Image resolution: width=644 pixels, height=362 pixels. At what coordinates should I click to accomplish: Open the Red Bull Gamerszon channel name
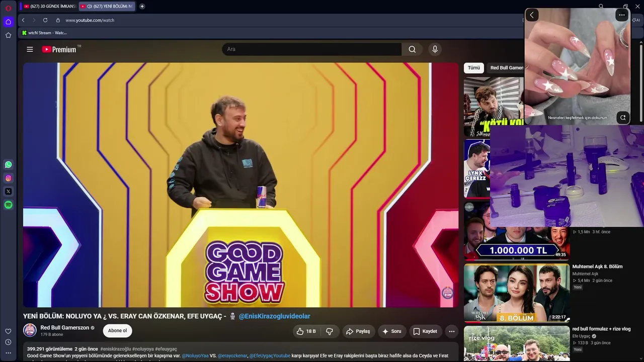coord(65,328)
